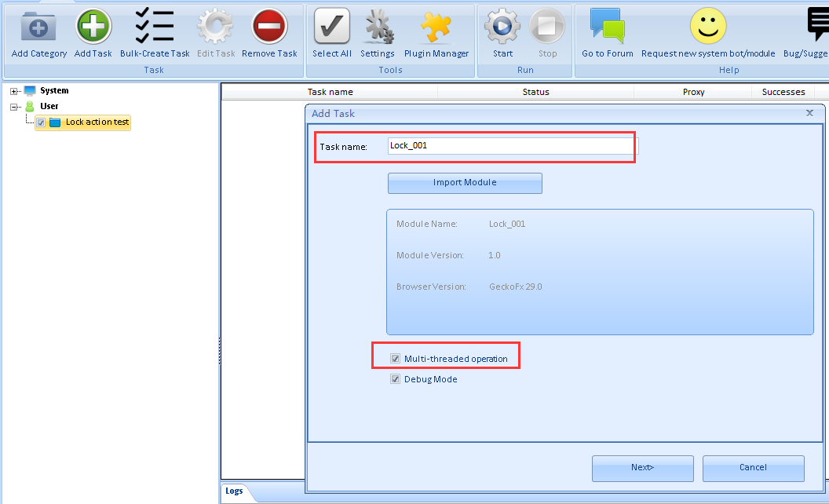Click the Status column header

pos(535,92)
